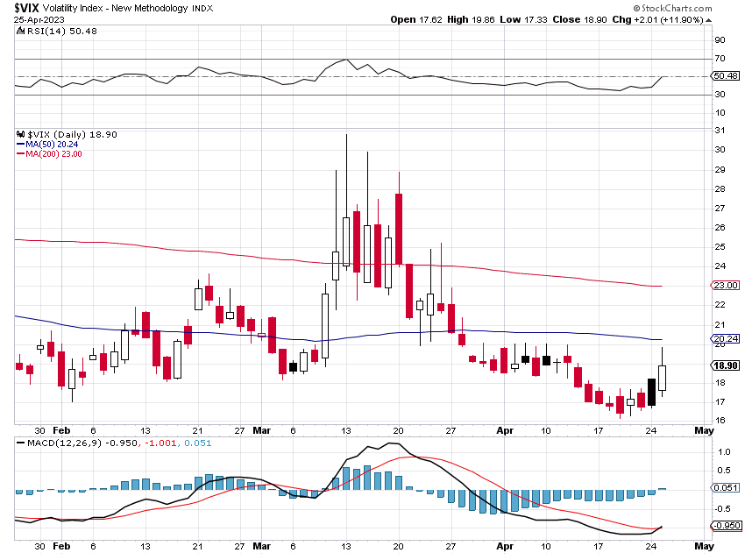Click the RSI(14) 50.48 legend label
The width and height of the screenshot is (745, 560).
coord(61,31)
